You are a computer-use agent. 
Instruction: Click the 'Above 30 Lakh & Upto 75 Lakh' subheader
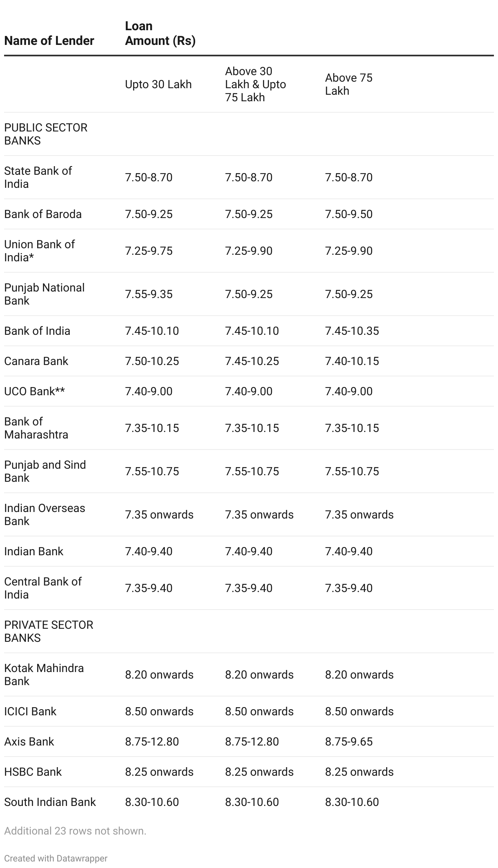click(255, 85)
